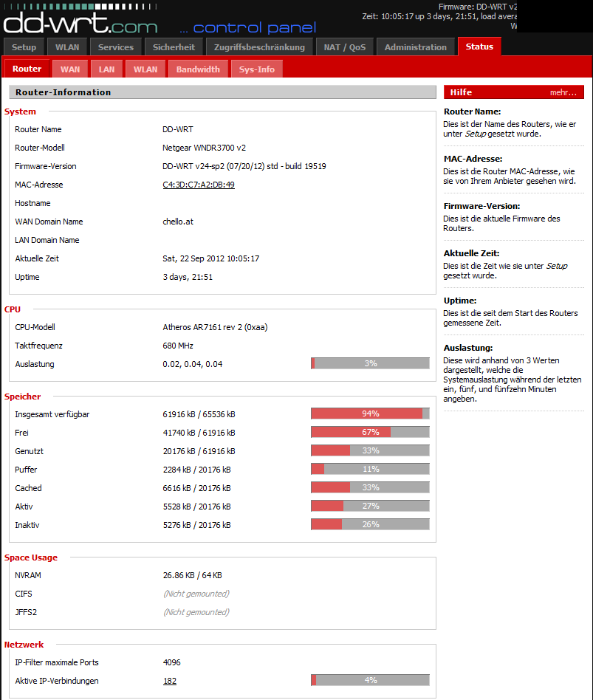Open the red WLAN status sub-tab
593x700 pixels.
coord(145,69)
